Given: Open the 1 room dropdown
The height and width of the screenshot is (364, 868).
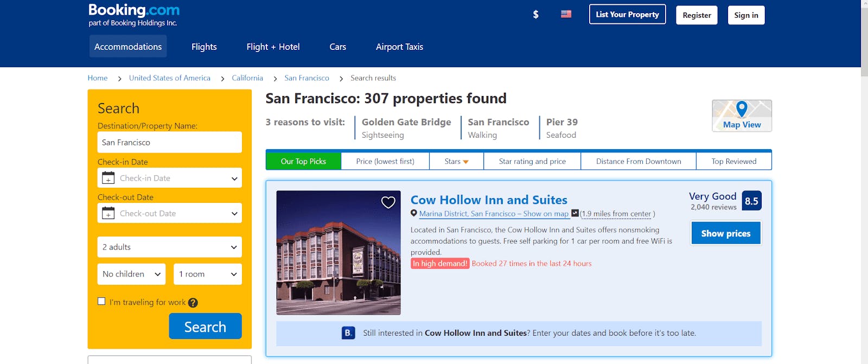Looking at the screenshot, I should point(208,274).
